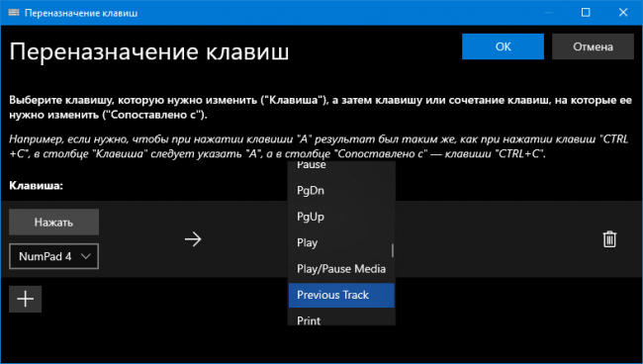
Task: Choose PgDn in the key list
Action: coord(341,191)
